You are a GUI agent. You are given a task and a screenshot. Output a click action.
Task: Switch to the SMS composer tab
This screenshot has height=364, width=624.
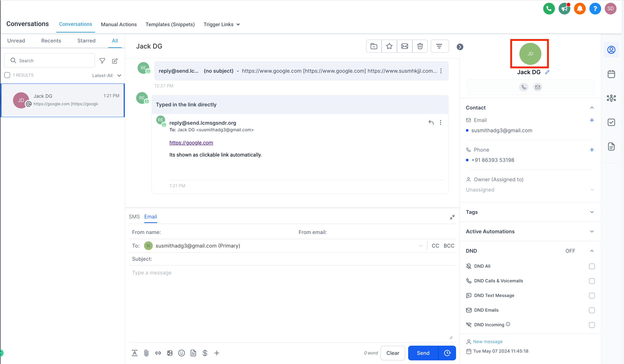(134, 217)
